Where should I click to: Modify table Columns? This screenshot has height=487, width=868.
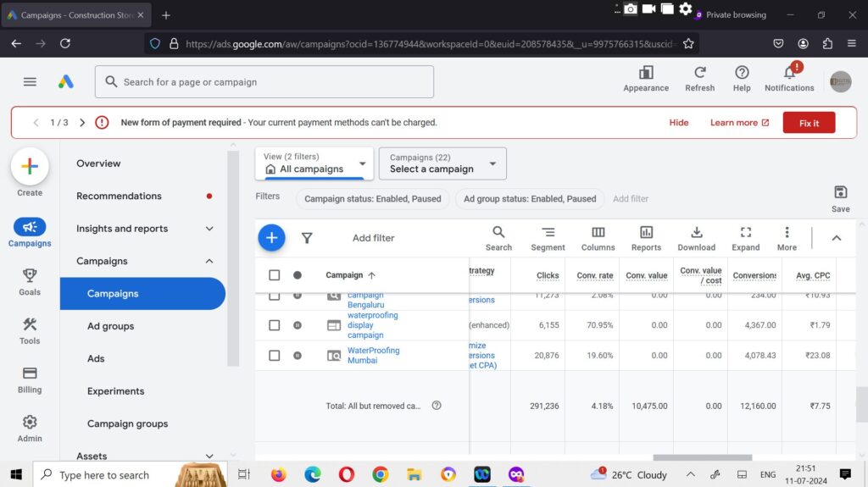pyautogui.click(x=598, y=239)
